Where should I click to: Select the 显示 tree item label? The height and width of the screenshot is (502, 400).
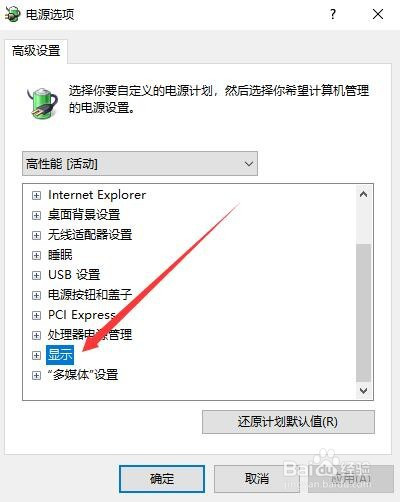60,355
